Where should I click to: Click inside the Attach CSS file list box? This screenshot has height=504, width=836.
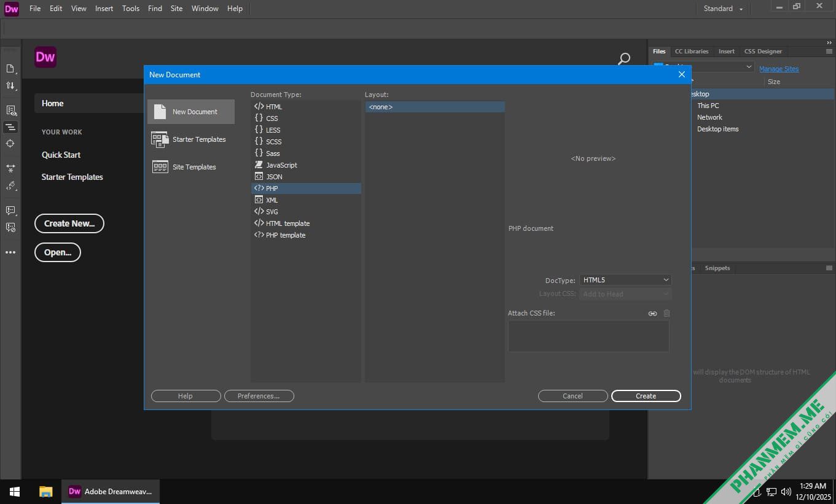588,336
